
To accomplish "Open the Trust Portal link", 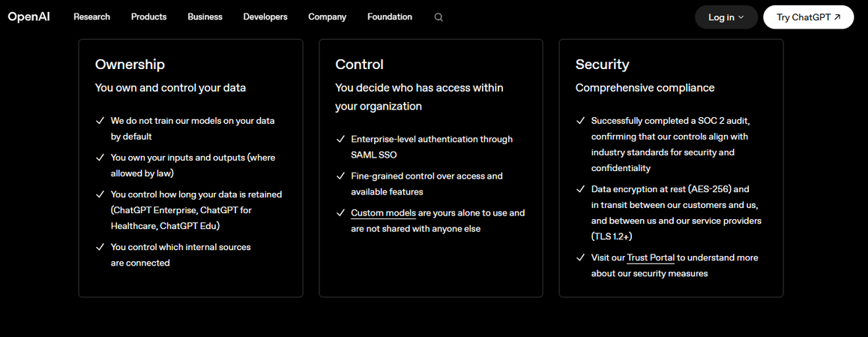I will click(651, 257).
